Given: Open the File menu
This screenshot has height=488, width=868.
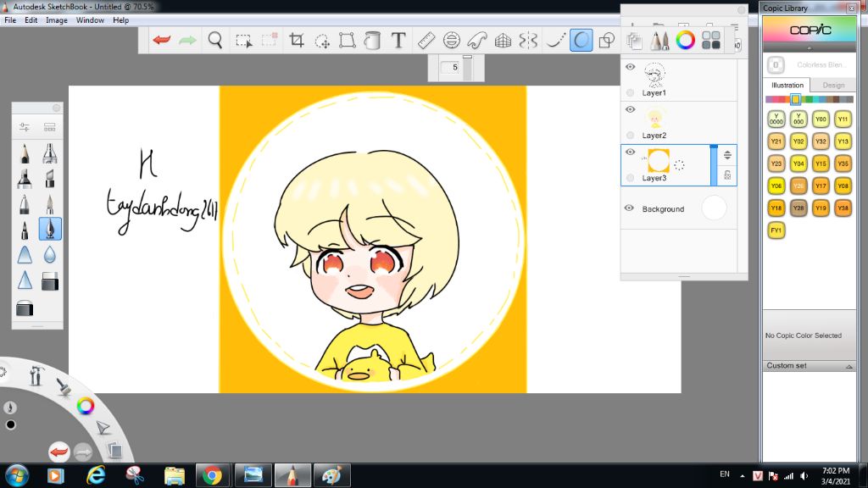Looking at the screenshot, I should (10, 20).
